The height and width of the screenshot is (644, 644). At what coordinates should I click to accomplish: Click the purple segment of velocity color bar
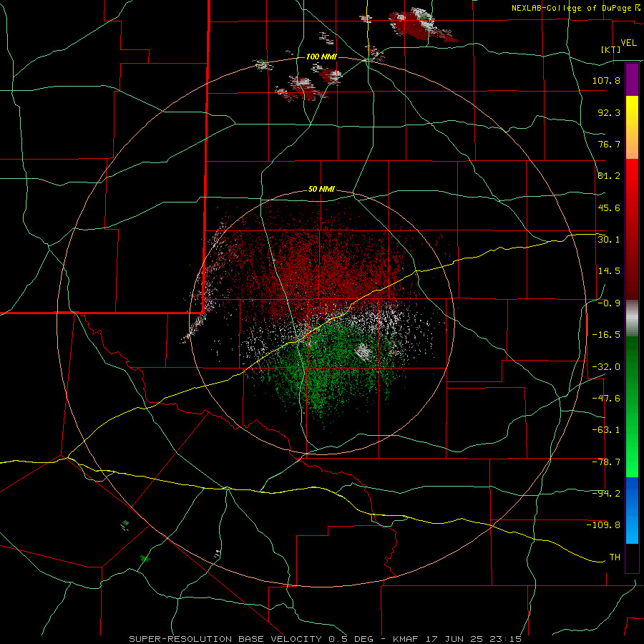coord(632,79)
